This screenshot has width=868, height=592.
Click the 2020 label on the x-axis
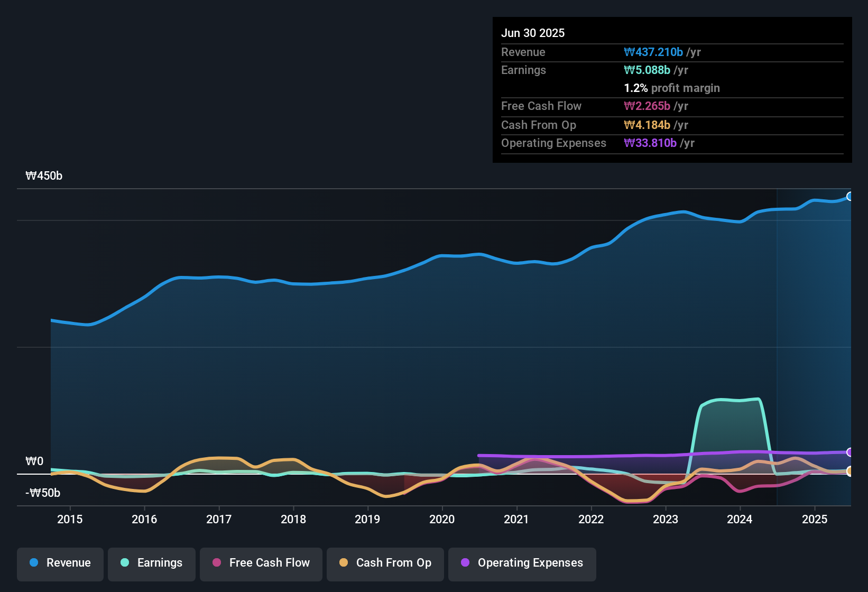(x=442, y=520)
